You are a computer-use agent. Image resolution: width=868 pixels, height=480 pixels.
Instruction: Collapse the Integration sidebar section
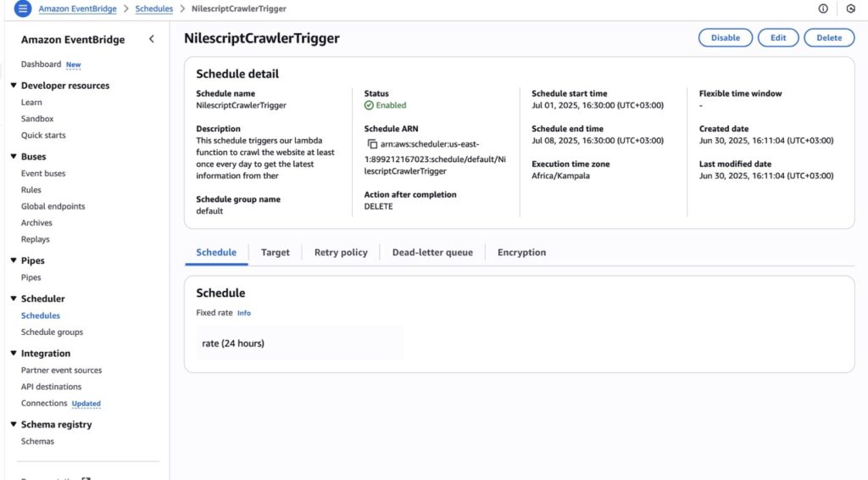click(14, 354)
